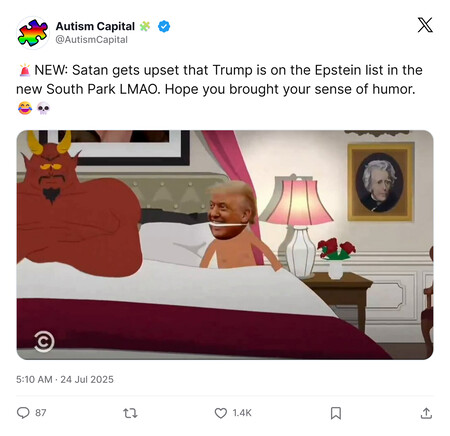Image resolution: width=450 pixels, height=436 pixels.
Task: Click the Comedy Central logo watermark
Action: point(44,342)
